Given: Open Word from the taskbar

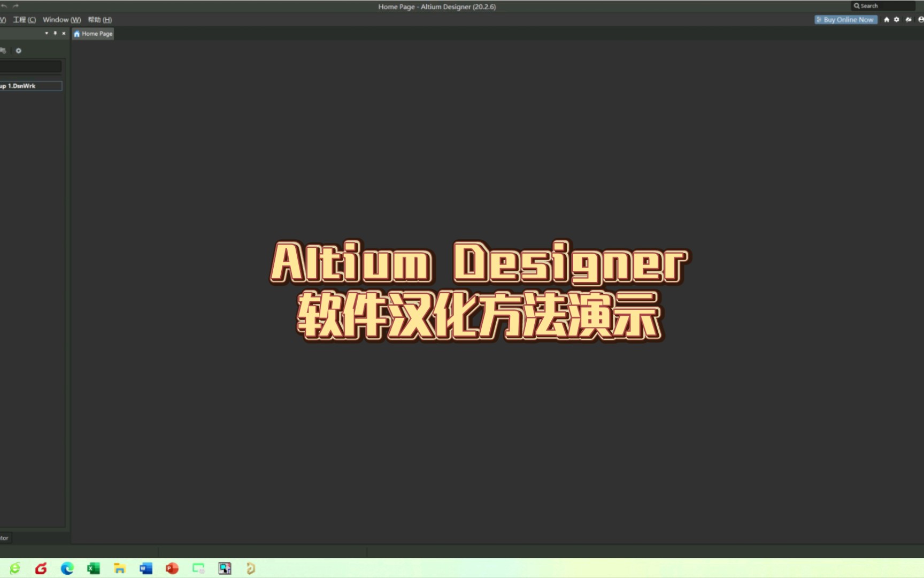Looking at the screenshot, I should pyautogui.click(x=145, y=568).
